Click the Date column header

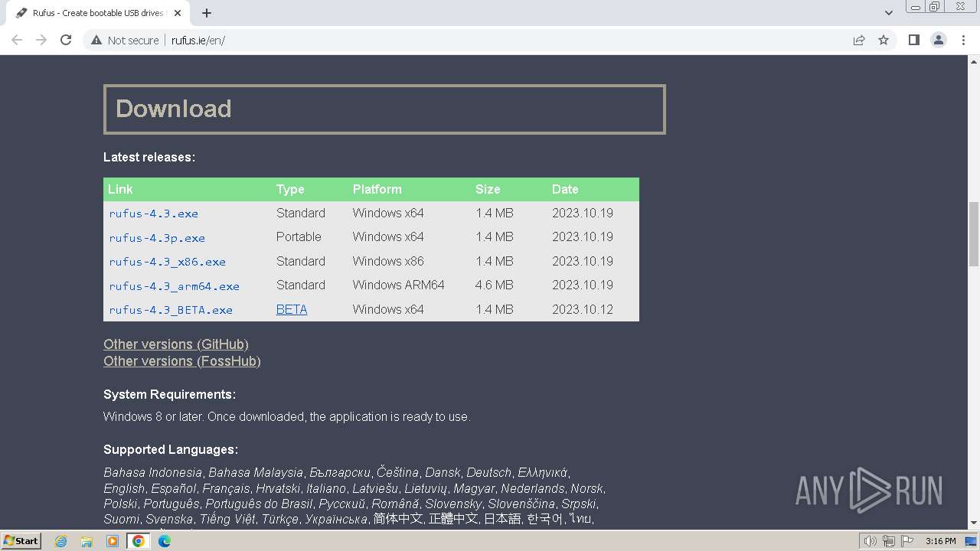(565, 189)
